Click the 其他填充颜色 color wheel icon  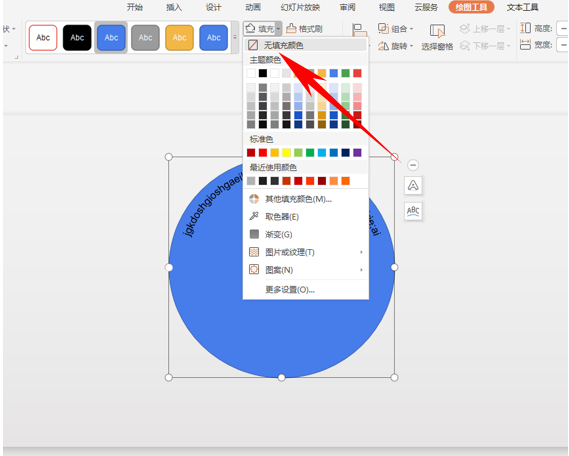point(254,199)
